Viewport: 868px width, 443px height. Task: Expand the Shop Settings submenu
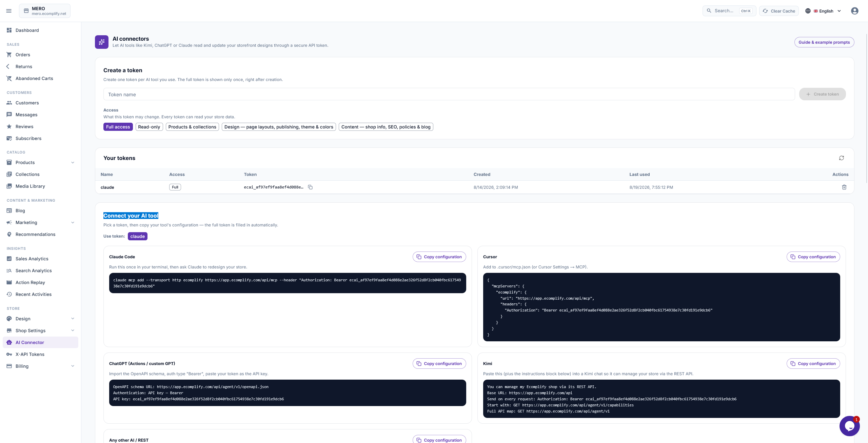coord(73,330)
